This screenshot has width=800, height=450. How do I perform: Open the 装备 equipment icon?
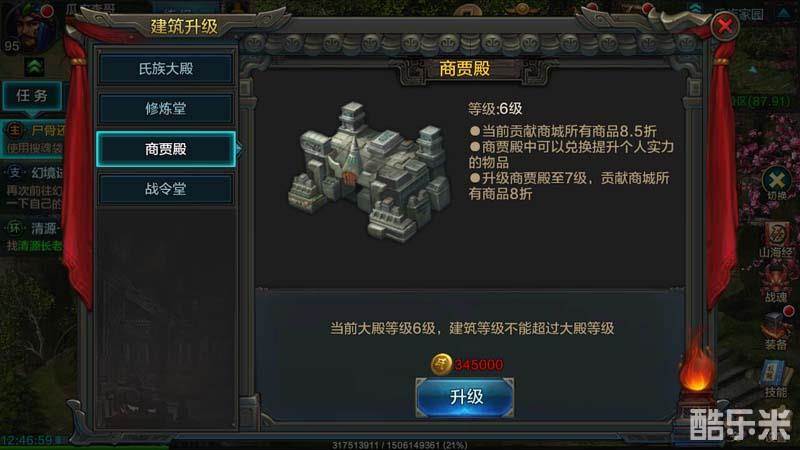[x=776, y=331]
